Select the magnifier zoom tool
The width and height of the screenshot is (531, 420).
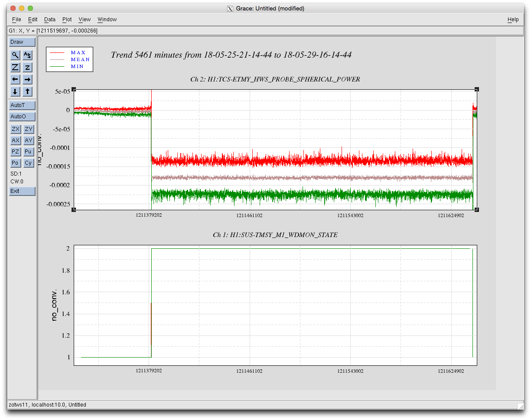pyautogui.click(x=15, y=55)
